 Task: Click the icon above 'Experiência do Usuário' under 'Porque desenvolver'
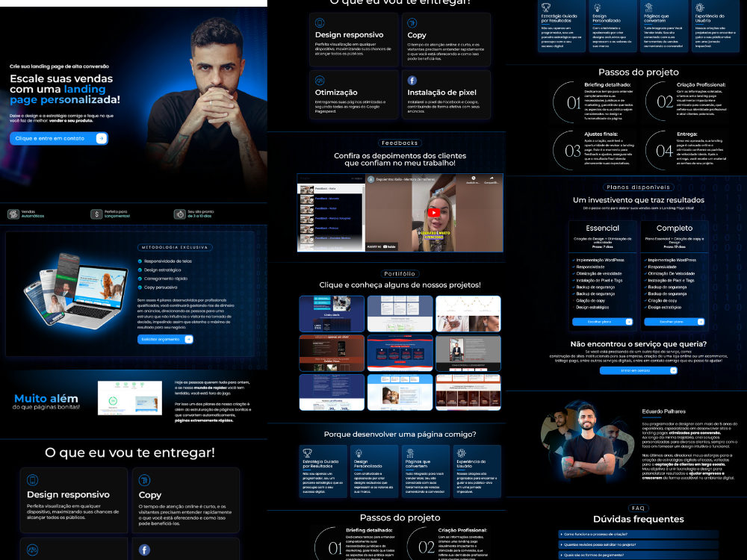pyautogui.click(x=461, y=453)
